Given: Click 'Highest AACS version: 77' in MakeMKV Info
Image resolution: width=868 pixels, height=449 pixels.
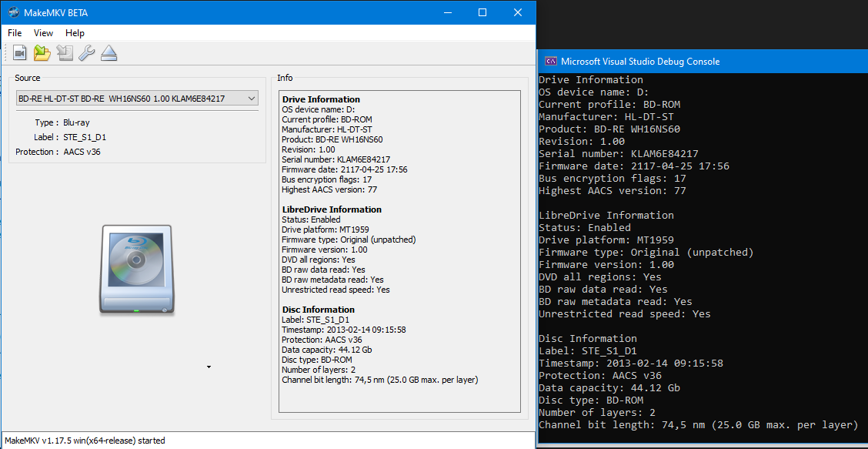Looking at the screenshot, I should (329, 189).
